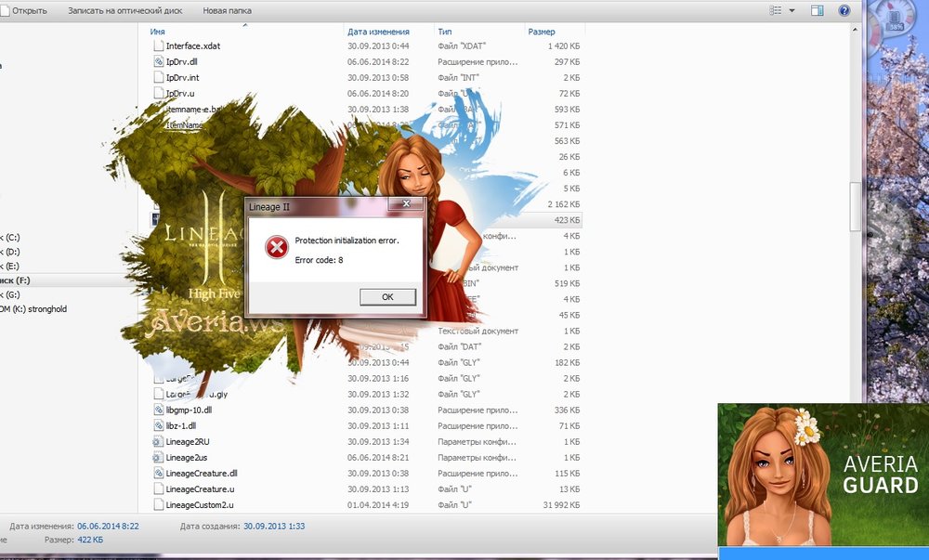
Task: Click the change view icon in toolbar
Action: tap(776, 10)
